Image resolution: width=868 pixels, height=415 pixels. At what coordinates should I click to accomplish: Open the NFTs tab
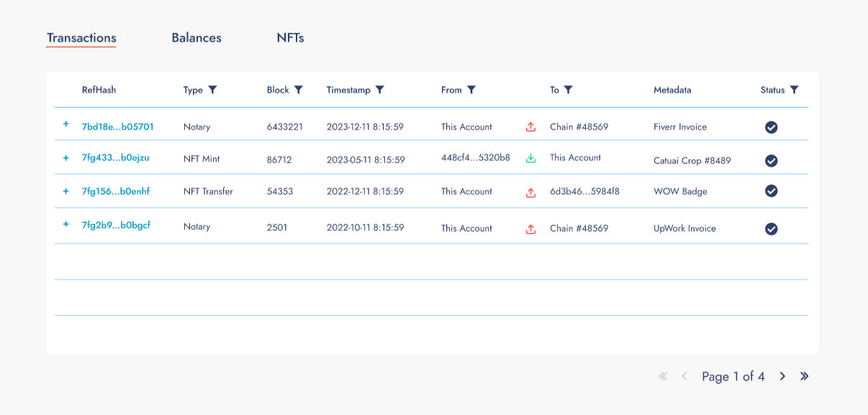pyautogui.click(x=290, y=38)
